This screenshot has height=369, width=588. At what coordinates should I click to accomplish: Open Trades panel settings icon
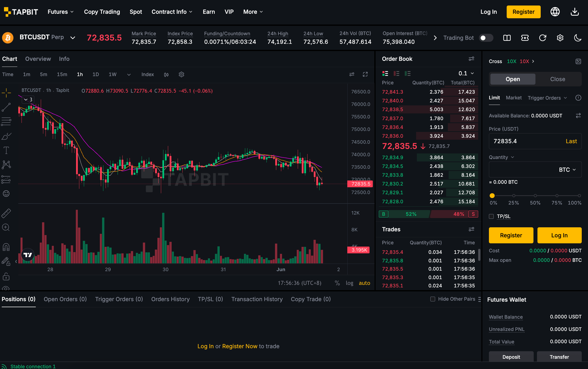[x=471, y=229]
